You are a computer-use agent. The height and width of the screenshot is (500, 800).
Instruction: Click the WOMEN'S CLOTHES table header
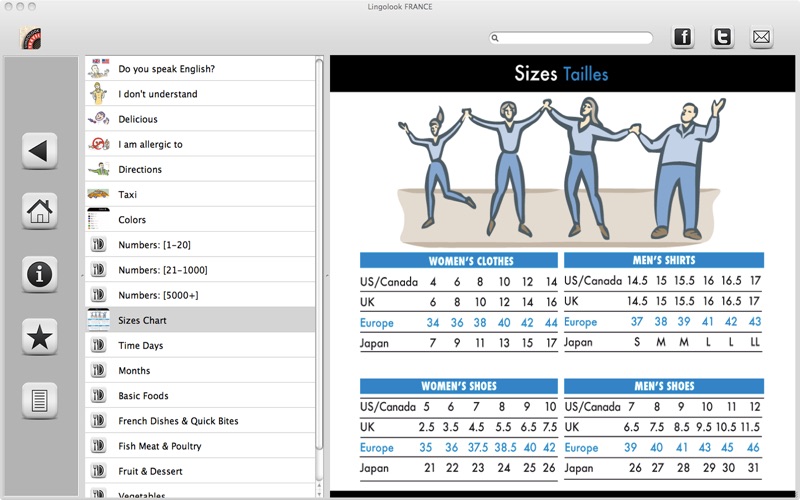[459, 261]
